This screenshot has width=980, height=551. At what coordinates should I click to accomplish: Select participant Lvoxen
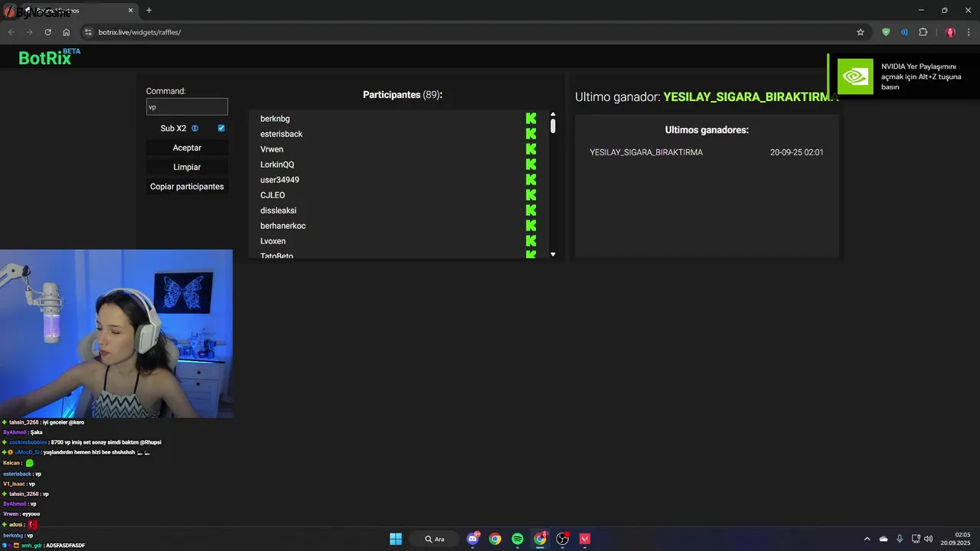[273, 241]
